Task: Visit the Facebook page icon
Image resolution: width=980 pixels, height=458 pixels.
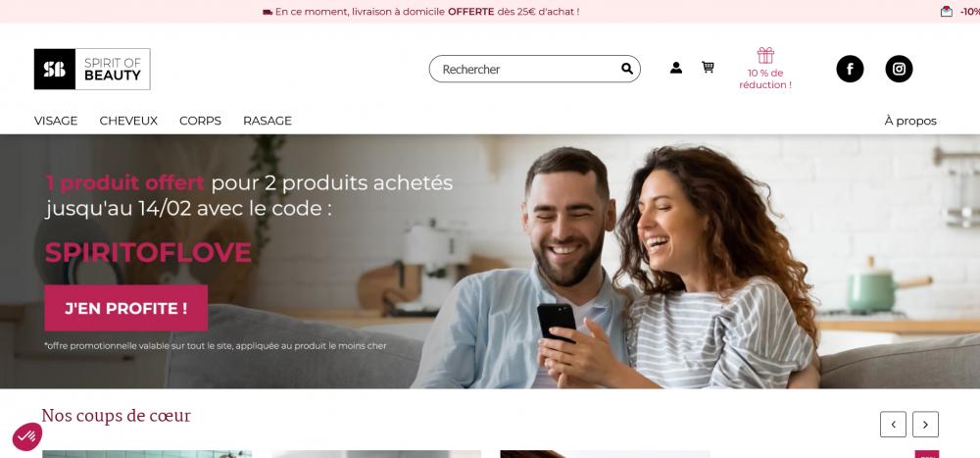Action: tap(850, 69)
